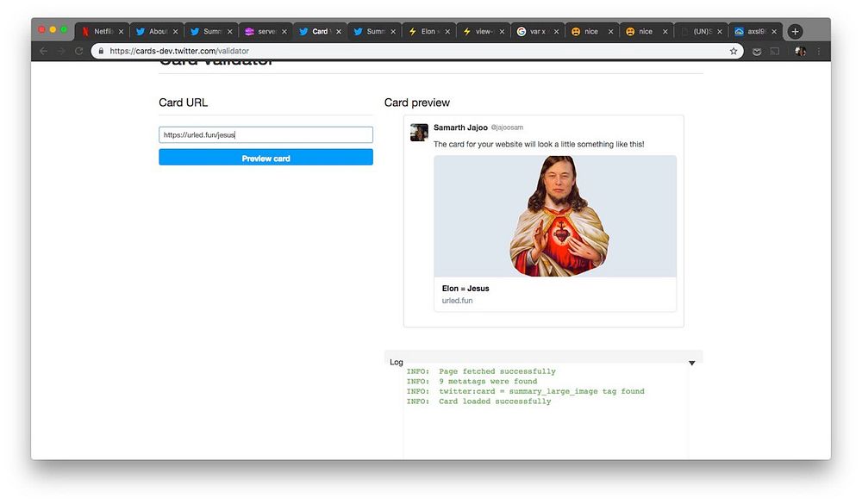The width and height of the screenshot is (862, 504).
Task: Switch to the About tab
Action: coord(152,31)
